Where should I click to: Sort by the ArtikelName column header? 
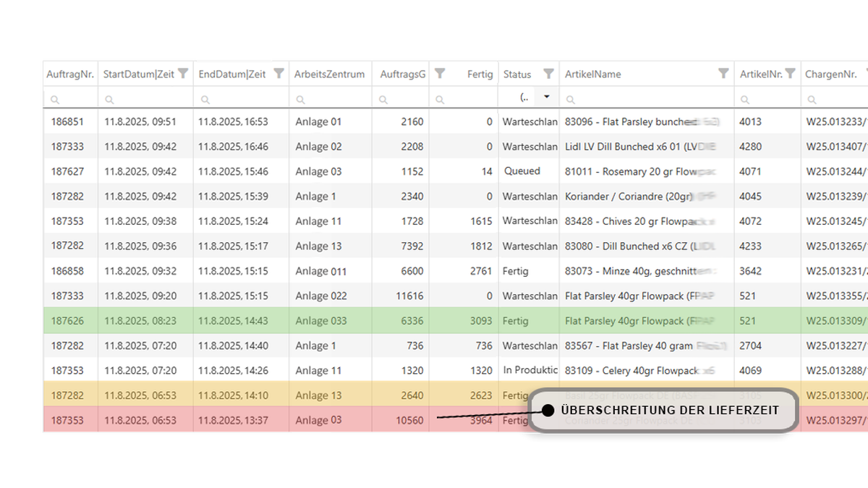592,74
